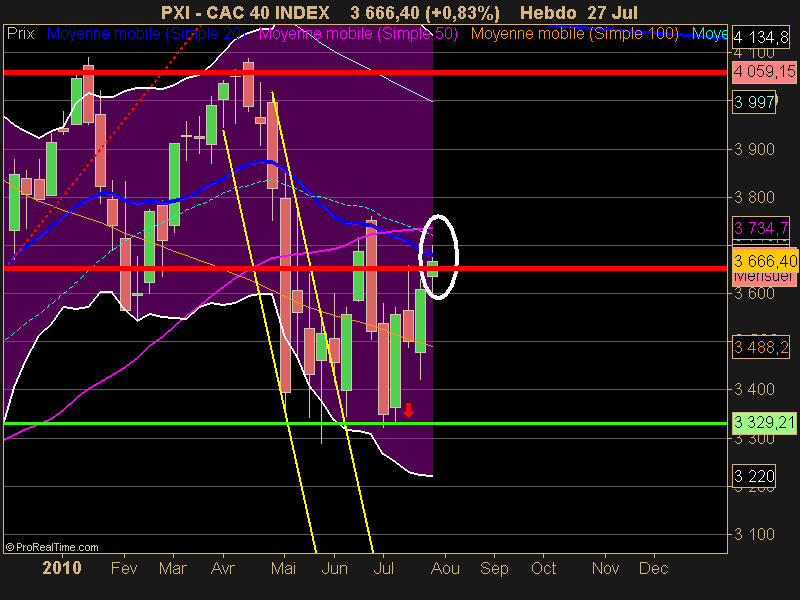800x600 pixels.
Task: Click the Dec month label
Action: (654, 568)
